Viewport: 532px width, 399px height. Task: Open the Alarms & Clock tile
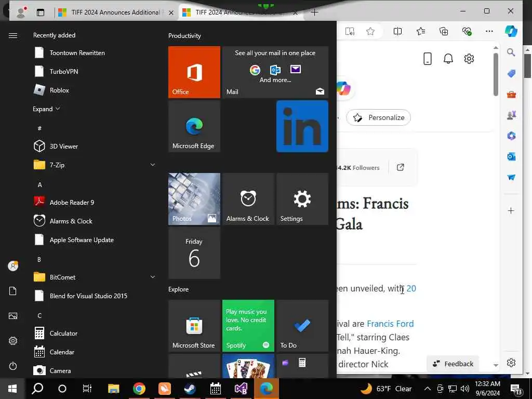pyautogui.click(x=248, y=199)
